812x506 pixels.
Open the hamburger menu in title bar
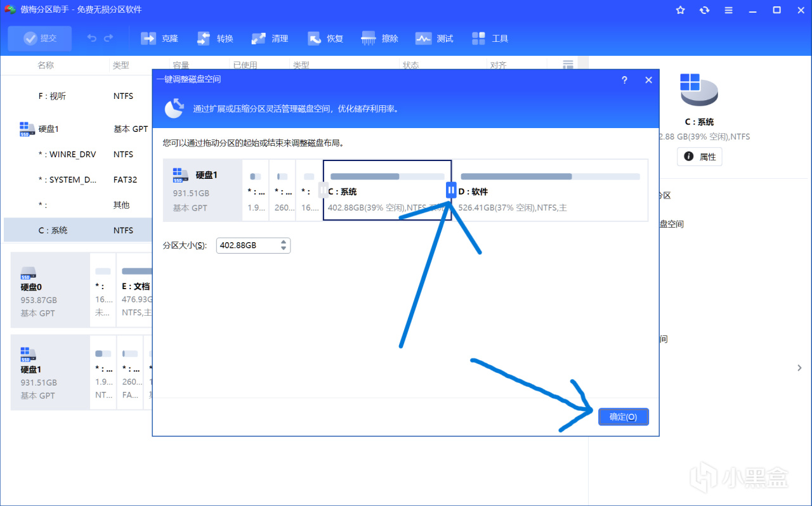[x=728, y=10]
